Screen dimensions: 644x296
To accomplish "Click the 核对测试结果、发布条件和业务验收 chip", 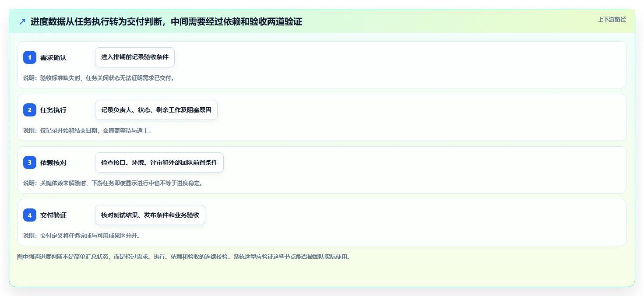I will (x=150, y=215).
